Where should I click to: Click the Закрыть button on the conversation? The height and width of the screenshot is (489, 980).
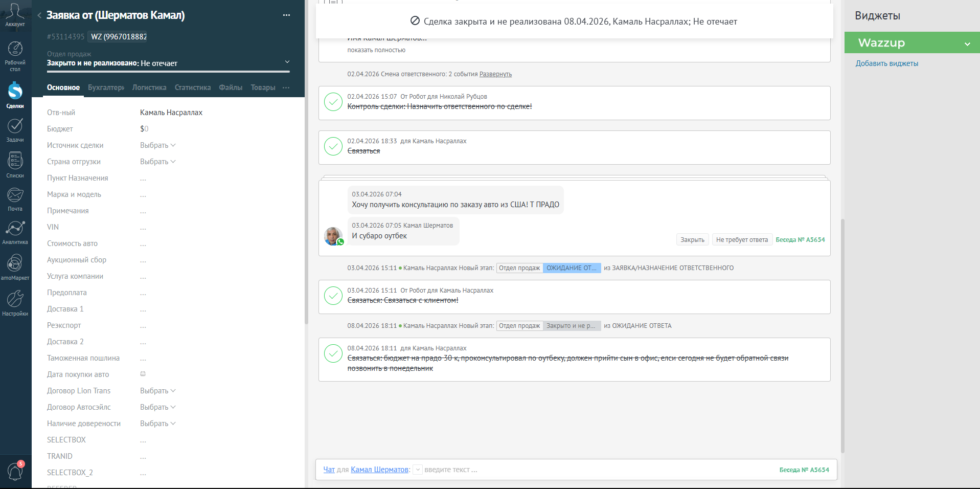692,240
